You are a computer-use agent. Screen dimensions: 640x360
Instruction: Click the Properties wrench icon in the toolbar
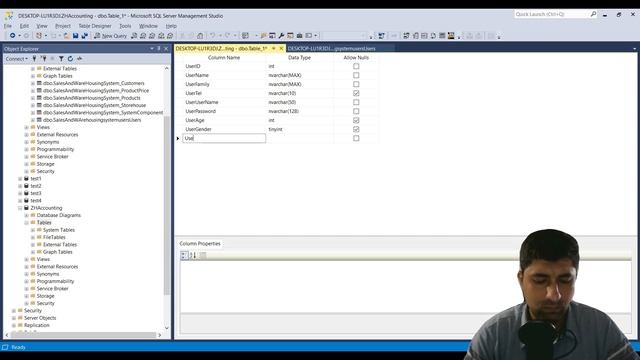point(281,36)
